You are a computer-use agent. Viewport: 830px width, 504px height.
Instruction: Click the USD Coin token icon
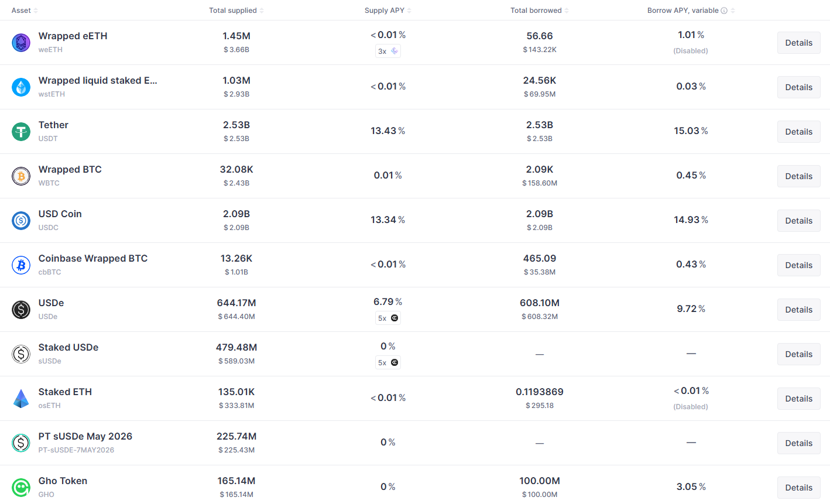click(21, 221)
